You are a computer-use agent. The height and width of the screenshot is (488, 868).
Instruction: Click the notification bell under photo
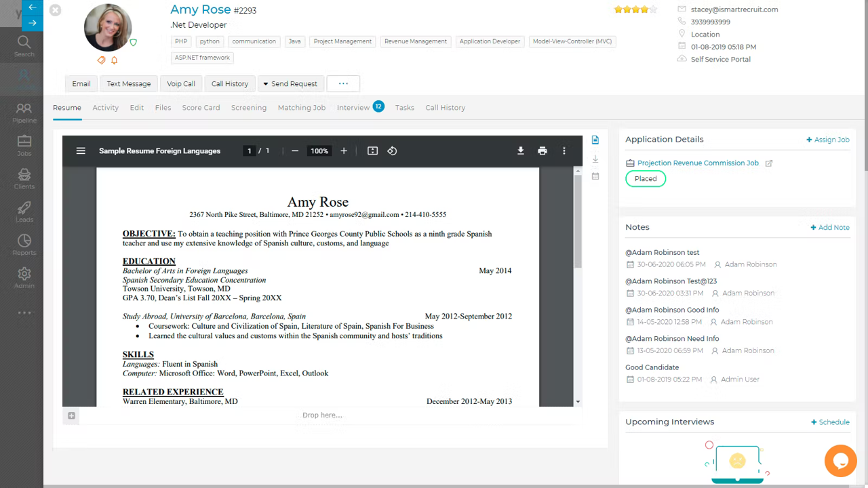(114, 60)
